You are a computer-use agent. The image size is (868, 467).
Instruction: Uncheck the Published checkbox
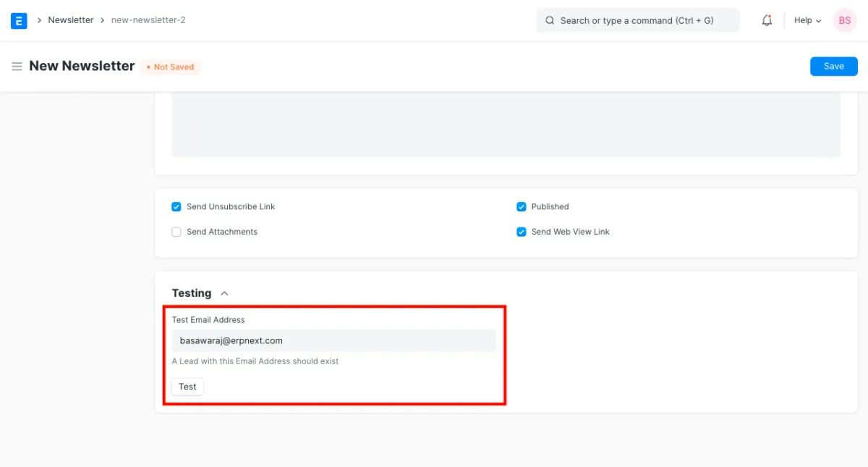click(x=521, y=207)
